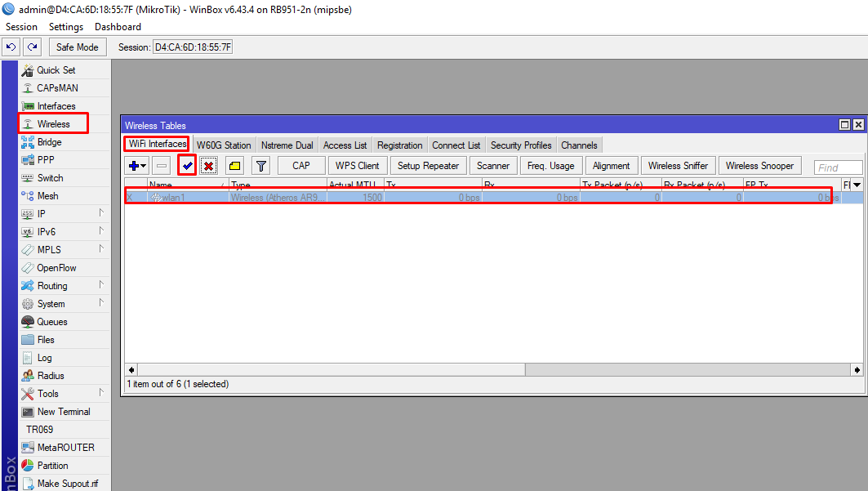Image resolution: width=868 pixels, height=491 pixels.
Task: Expand the IPv6 submenu arrow
Action: [x=101, y=231]
